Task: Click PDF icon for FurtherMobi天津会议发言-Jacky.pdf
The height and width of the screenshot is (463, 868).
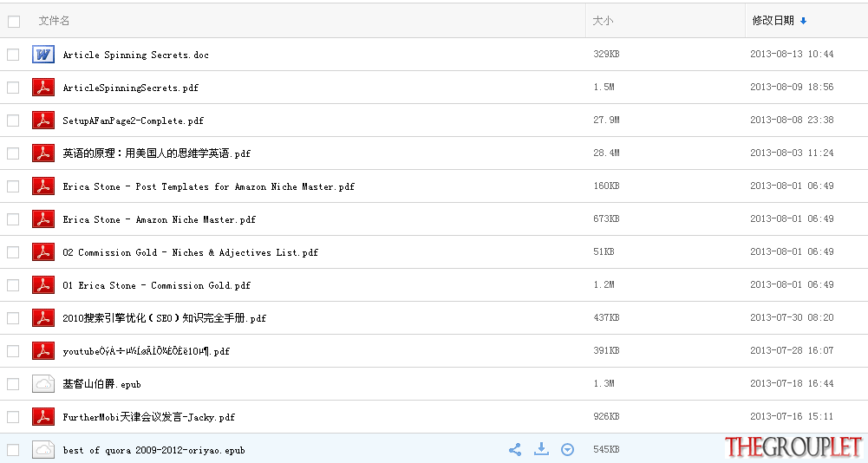Action: pyautogui.click(x=43, y=417)
